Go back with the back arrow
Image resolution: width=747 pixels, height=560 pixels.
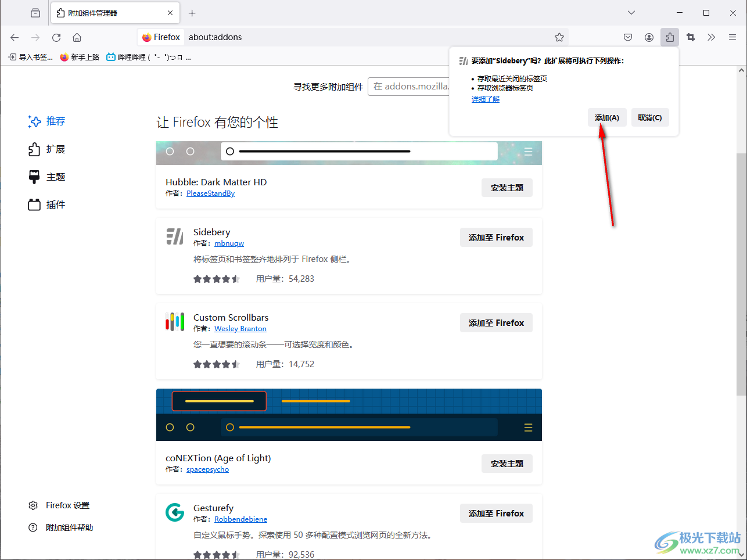(15, 37)
